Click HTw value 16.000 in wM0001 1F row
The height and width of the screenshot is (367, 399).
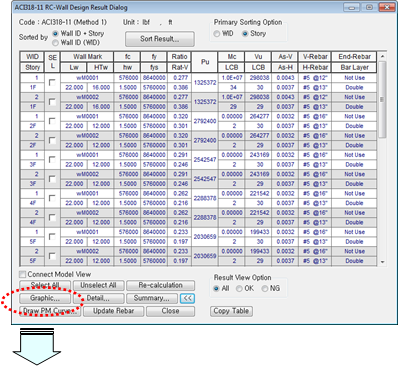101,87
